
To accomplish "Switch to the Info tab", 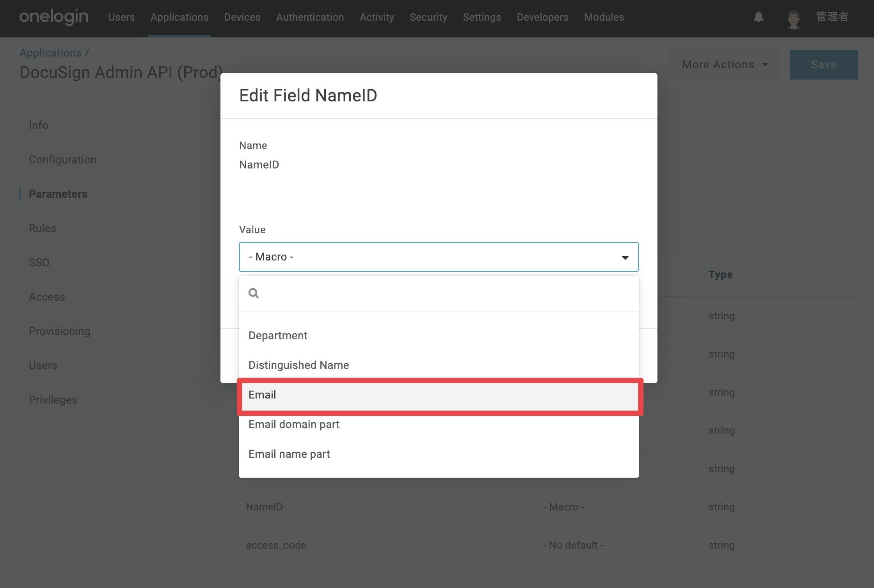I will pos(39,125).
